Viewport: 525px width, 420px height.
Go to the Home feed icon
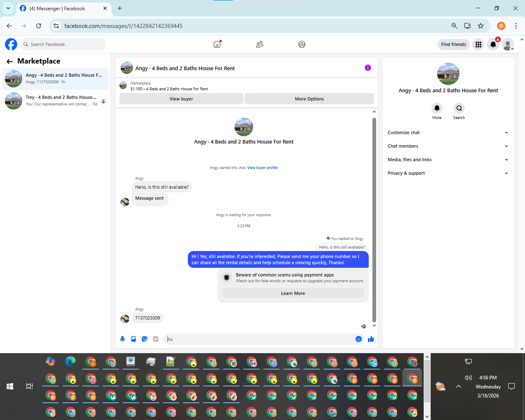coord(217,44)
